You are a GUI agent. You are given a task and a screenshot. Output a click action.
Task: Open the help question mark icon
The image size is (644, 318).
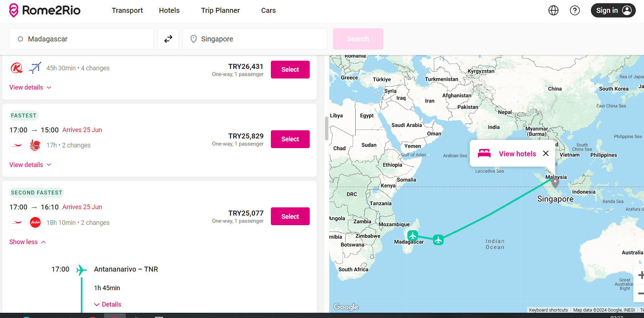575,10
